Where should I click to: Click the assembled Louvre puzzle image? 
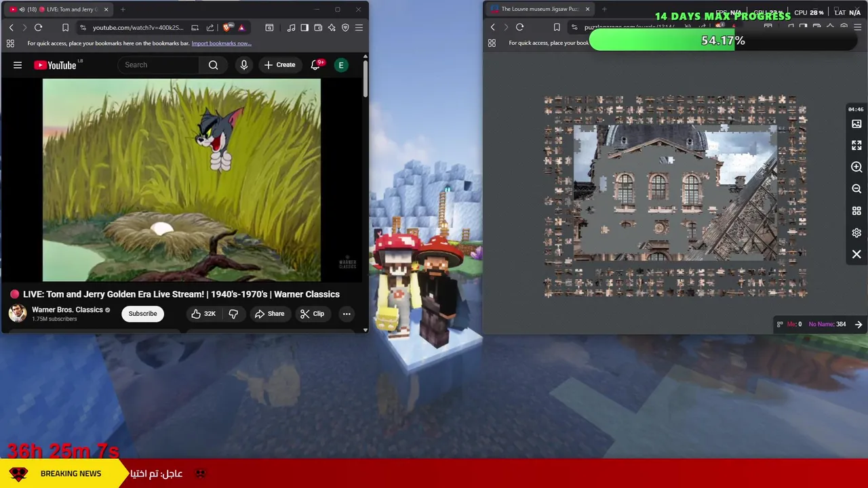675,193
